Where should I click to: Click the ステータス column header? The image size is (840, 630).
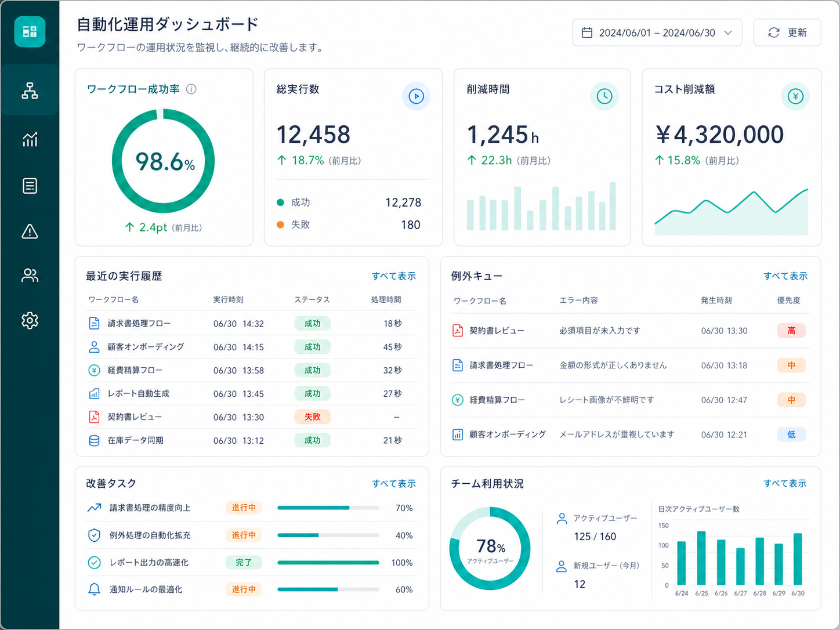(x=312, y=300)
